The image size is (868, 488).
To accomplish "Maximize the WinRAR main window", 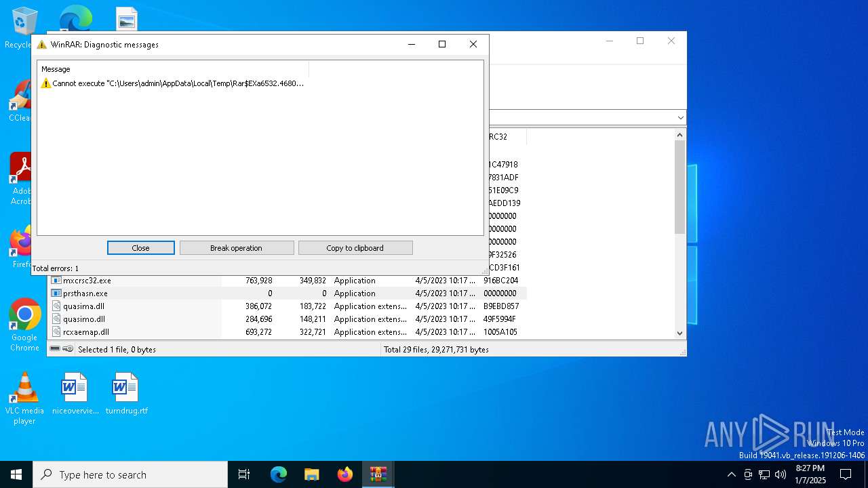I will 640,41.
